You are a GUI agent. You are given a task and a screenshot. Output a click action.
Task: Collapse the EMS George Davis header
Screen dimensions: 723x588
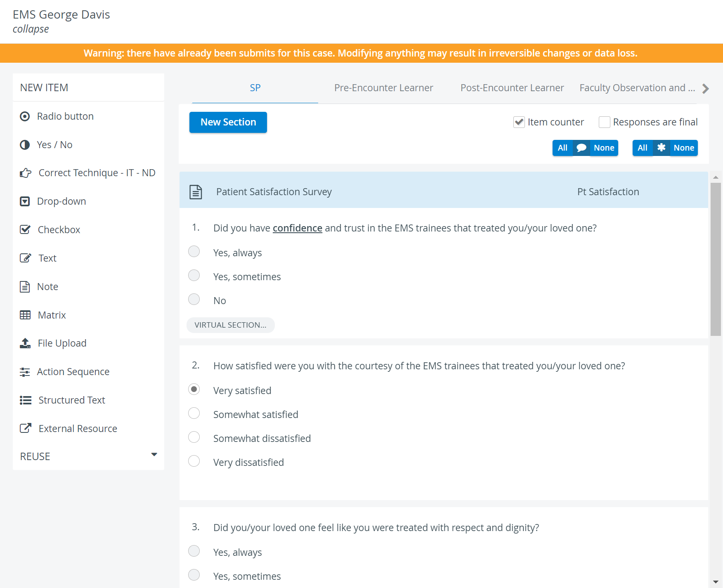pos(31,29)
